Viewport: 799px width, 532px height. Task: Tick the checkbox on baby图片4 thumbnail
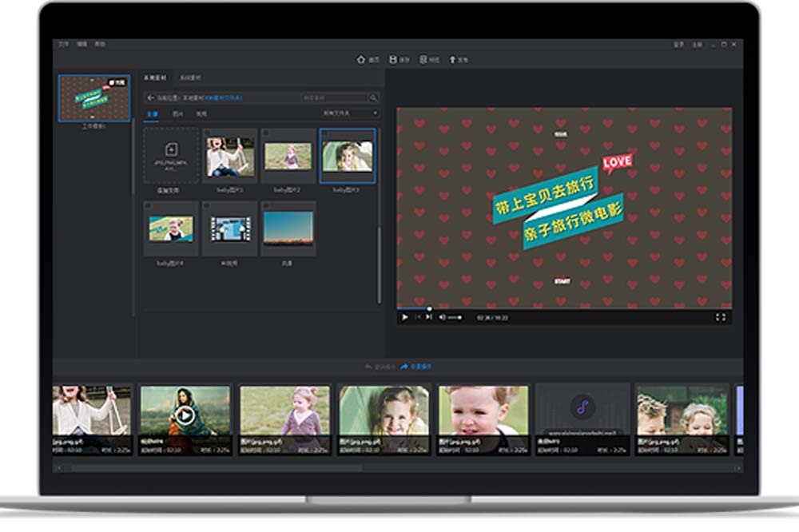(x=149, y=206)
